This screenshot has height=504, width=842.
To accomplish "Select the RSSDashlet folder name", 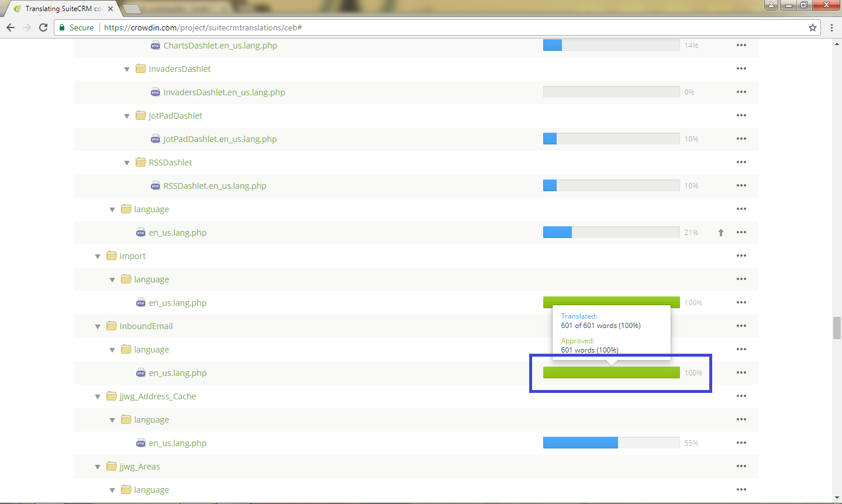I will coord(171,163).
